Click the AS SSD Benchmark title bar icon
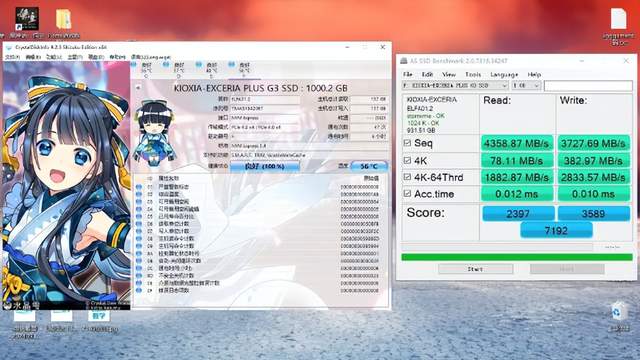 (x=404, y=61)
